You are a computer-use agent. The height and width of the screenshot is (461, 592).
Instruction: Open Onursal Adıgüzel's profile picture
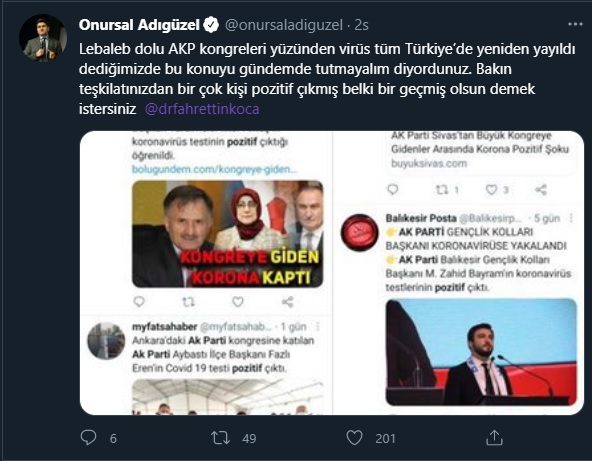(x=43, y=38)
